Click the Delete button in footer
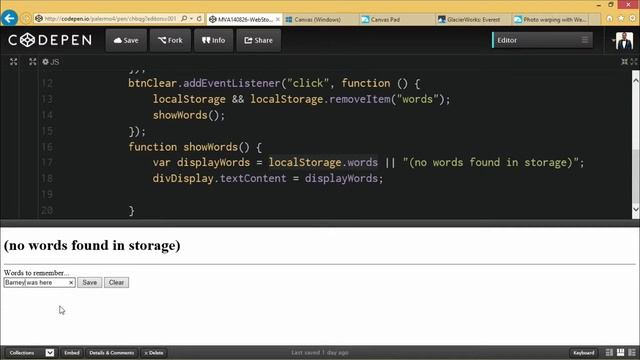The width and height of the screenshot is (640, 360). click(x=154, y=353)
